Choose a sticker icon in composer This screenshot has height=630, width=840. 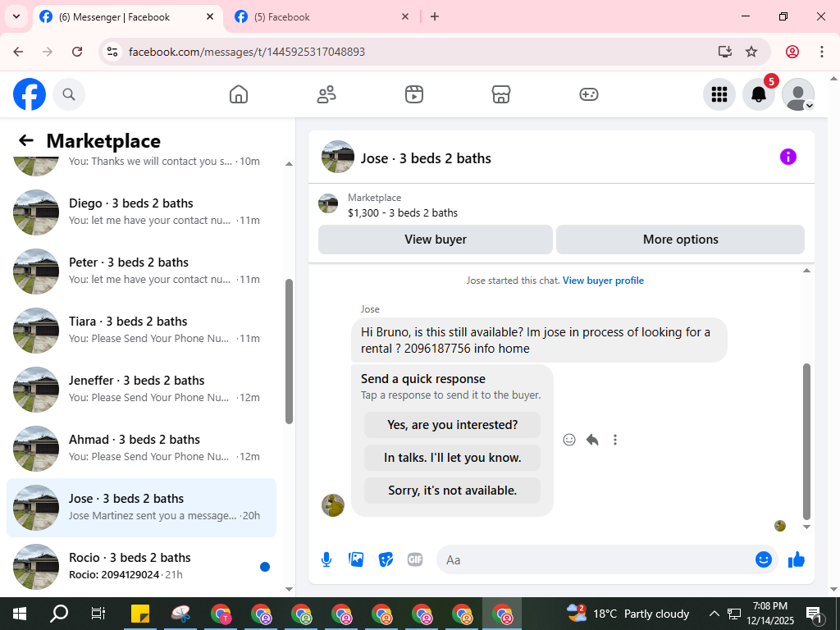coord(386,559)
